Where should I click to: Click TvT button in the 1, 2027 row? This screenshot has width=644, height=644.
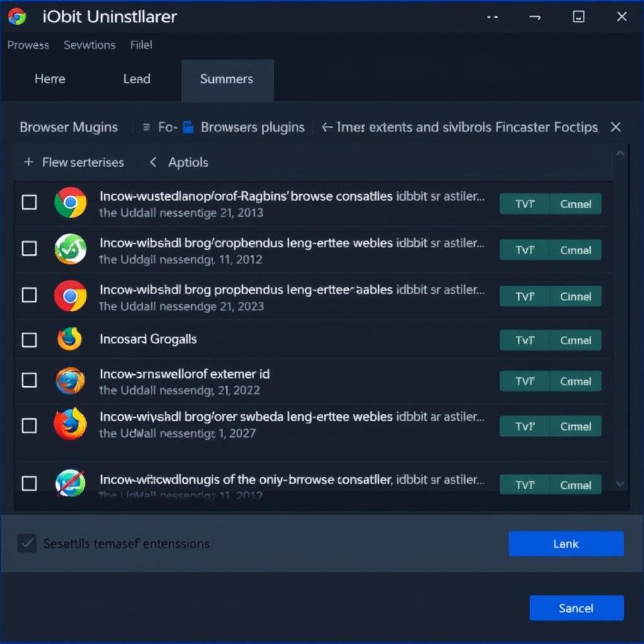(x=525, y=426)
